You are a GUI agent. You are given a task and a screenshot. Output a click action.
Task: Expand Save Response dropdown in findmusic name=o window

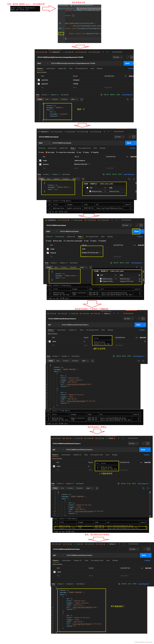click(x=145, y=356)
